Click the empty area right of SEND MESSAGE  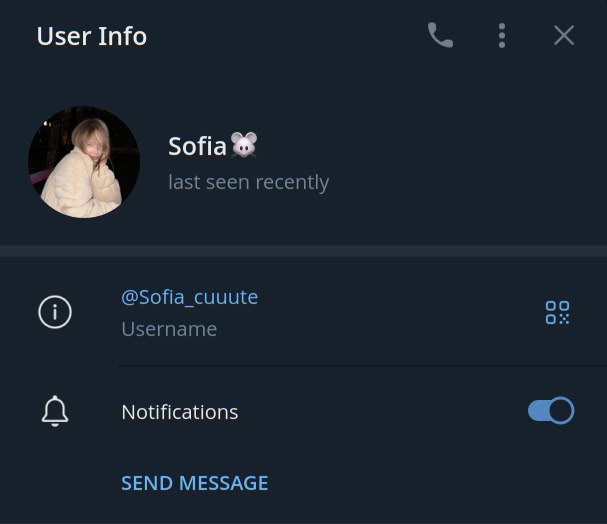click(430, 483)
